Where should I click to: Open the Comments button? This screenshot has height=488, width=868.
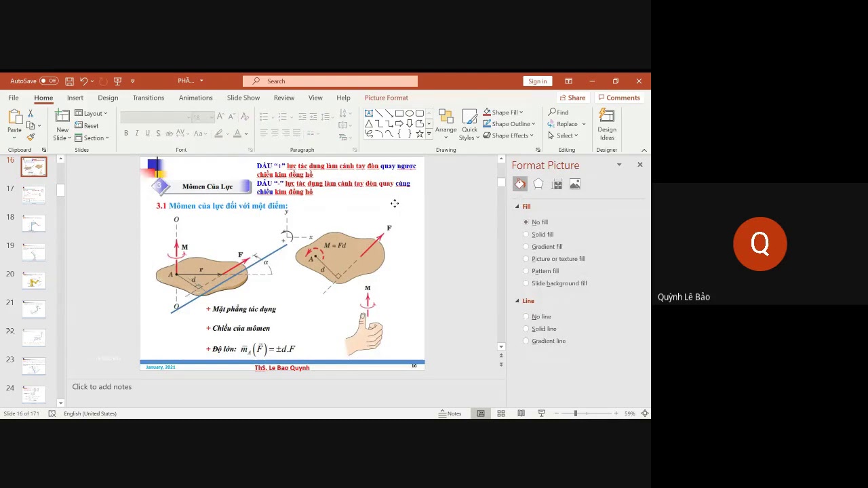click(x=619, y=98)
